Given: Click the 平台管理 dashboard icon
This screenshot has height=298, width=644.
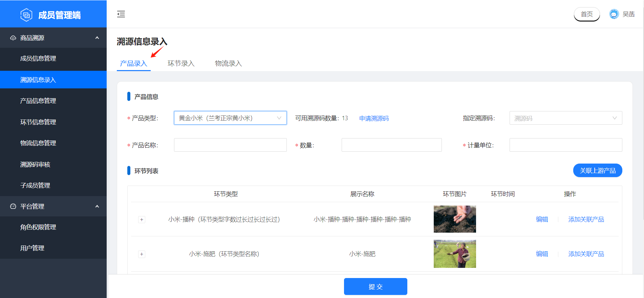Looking at the screenshot, I should (13, 206).
